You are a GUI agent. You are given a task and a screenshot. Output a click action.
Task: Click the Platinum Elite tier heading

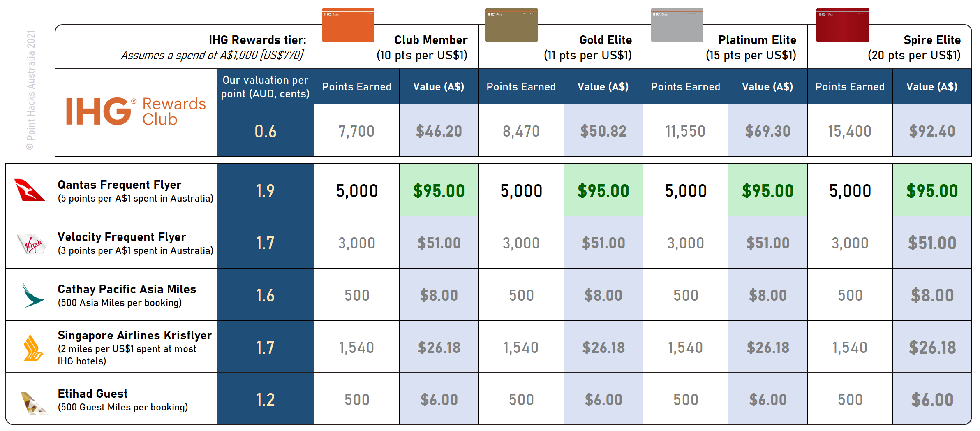(757, 40)
